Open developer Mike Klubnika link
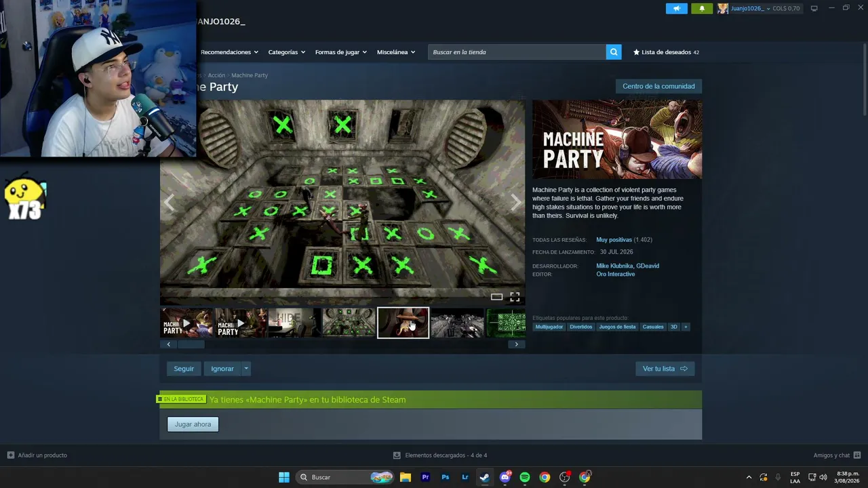This screenshot has width=868, height=488. [x=614, y=266]
